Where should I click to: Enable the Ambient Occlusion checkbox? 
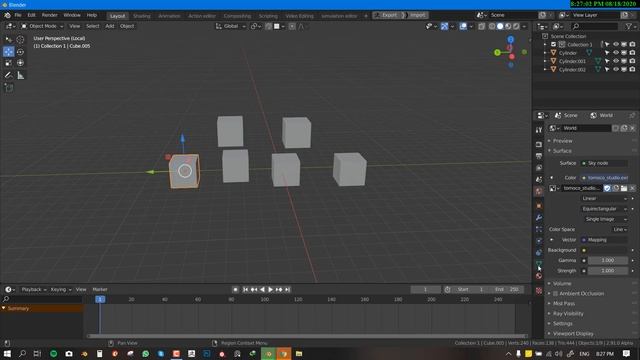555,293
